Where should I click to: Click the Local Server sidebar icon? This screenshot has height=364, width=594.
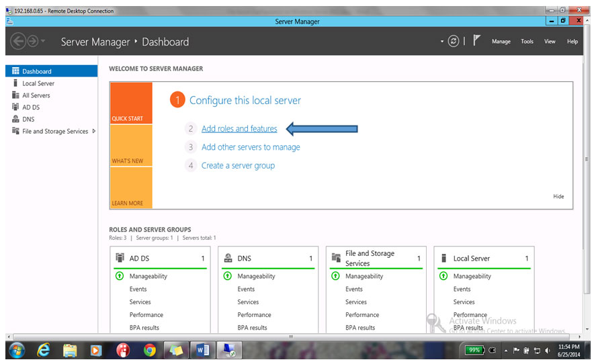[15, 83]
